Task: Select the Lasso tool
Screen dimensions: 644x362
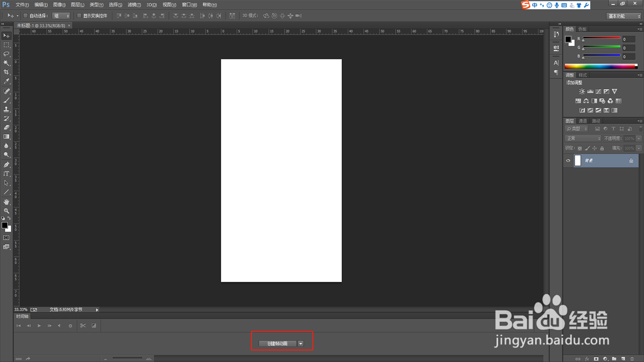Action: [x=6, y=54]
